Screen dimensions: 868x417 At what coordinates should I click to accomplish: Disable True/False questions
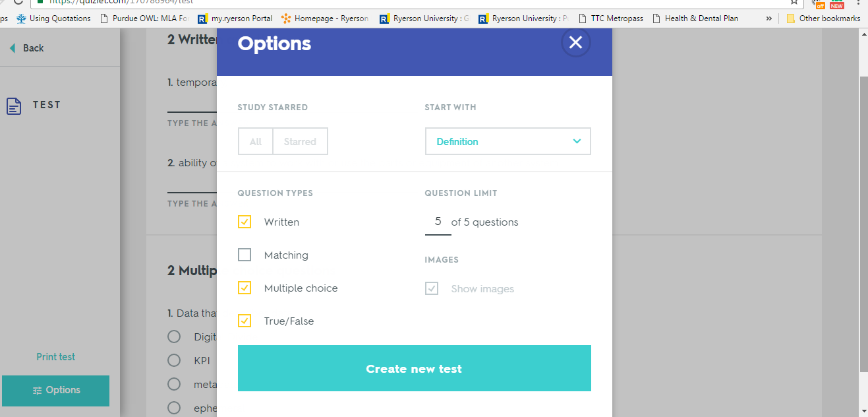tap(245, 321)
